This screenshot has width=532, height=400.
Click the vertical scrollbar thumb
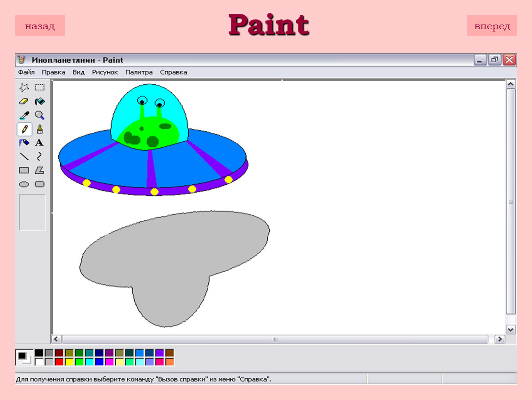coord(511,202)
